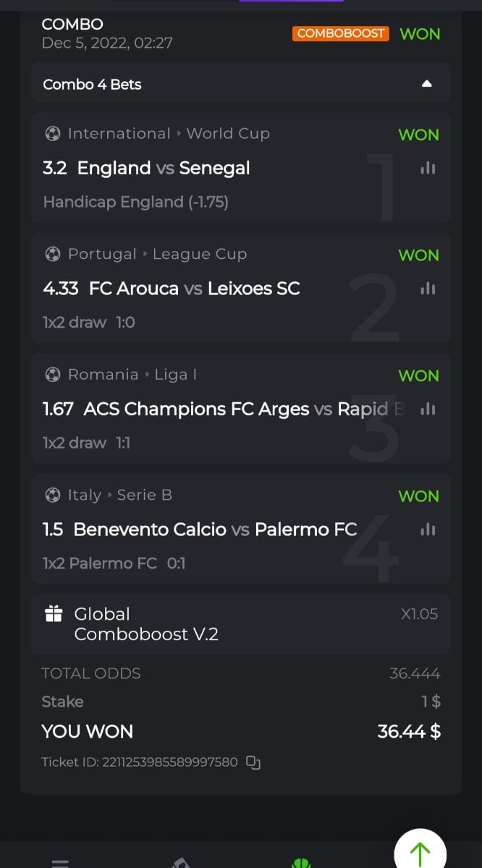
Task: Open the hamburger menu in bottom bar
Action: click(61, 862)
